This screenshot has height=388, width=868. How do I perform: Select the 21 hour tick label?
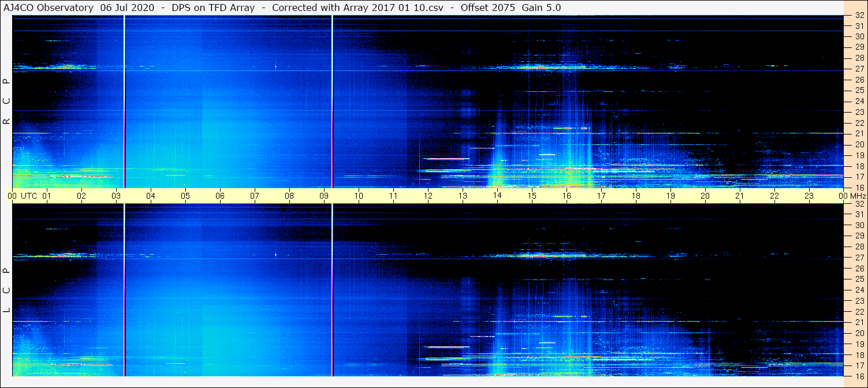pos(740,196)
